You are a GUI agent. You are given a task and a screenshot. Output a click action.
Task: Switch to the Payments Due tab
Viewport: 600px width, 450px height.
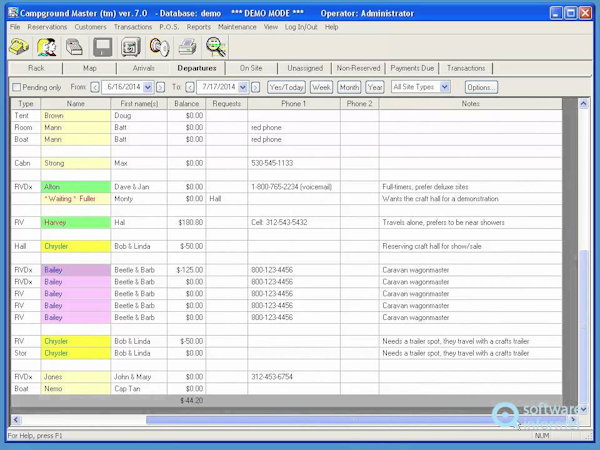coord(412,68)
